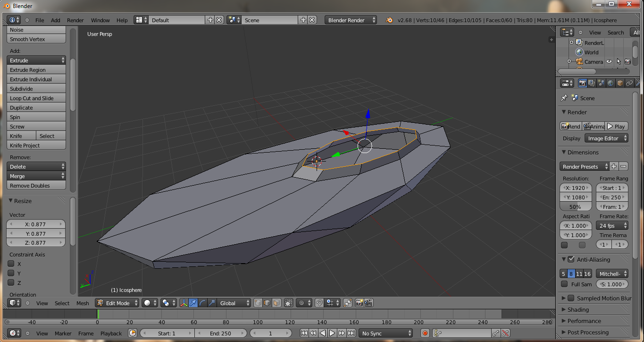Screen dimensions: 644x342
Task: Expand the Performance panel
Action: (584, 321)
